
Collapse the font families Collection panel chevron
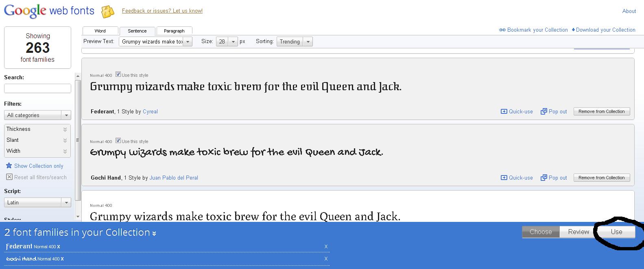[154, 233]
